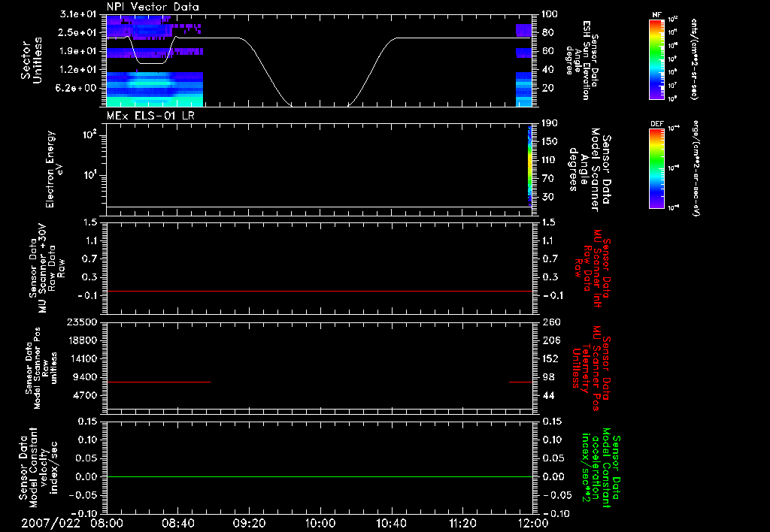Click the "206" telemetry tick label
Screen dimensions: 770x532
coord(551,340)
